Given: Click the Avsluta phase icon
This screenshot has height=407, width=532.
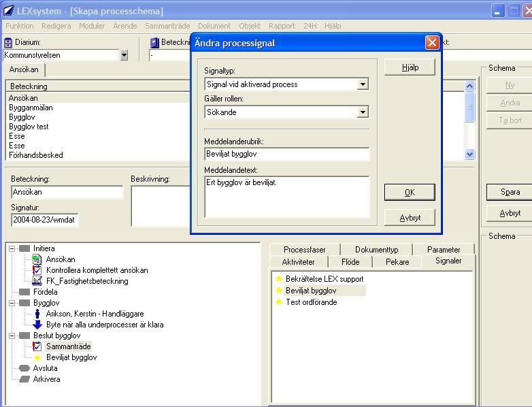Looking at the screenshot, I should tap(24, 368).
